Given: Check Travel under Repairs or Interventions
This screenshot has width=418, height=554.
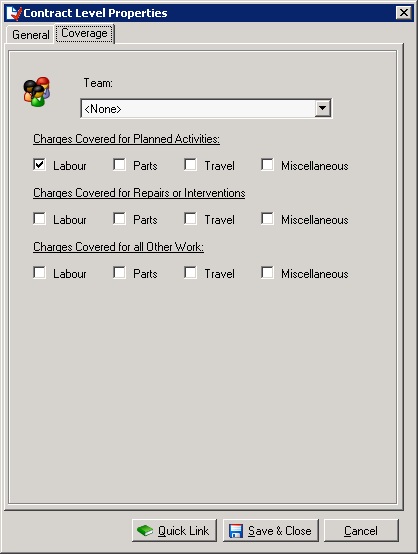Looking at the screenshot, I should [190, 219].
